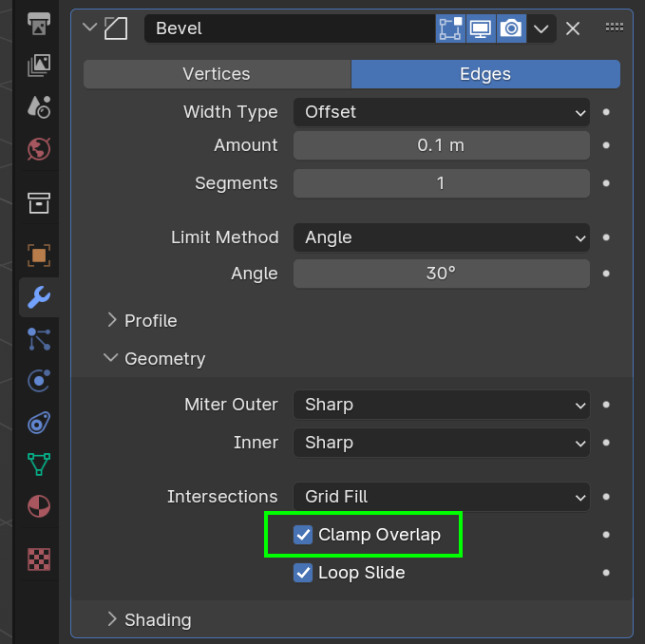Image resolution: width=645 pixels, height=644 pixels.
Task: Open the Width Type dropdown
Action: [441, 112]
